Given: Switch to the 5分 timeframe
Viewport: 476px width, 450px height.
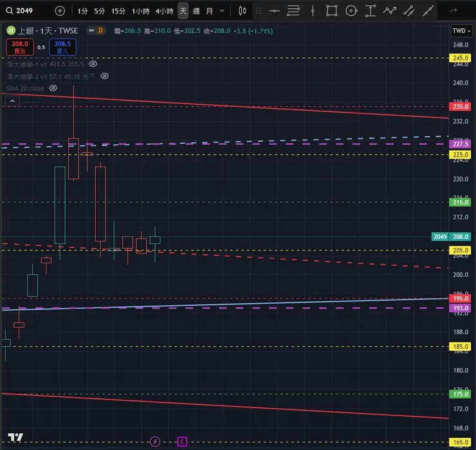Looking at the screenshot, I should [99, 11].
